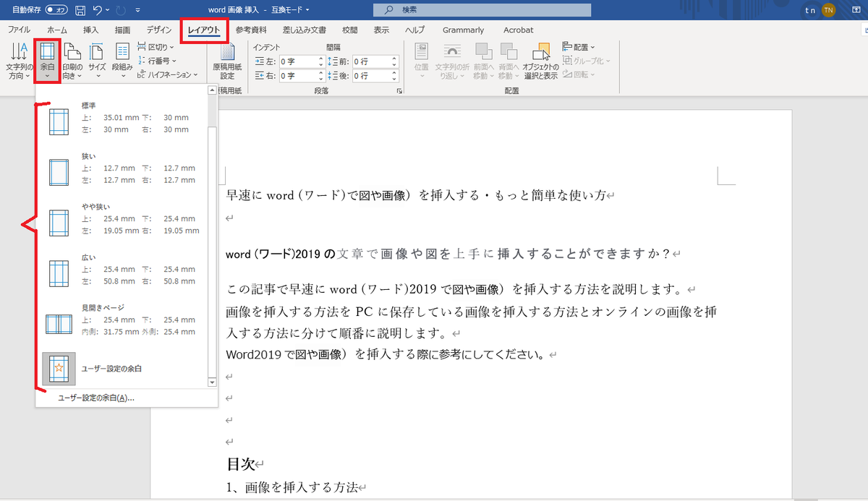Open the 段落 dialog launcher
The width and height of the screenshot is (868, 501).
click(x=399, y=92)
